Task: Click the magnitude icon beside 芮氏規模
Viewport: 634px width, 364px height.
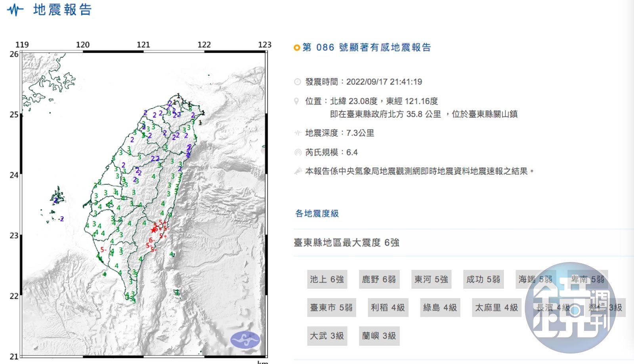Action: 298,152
